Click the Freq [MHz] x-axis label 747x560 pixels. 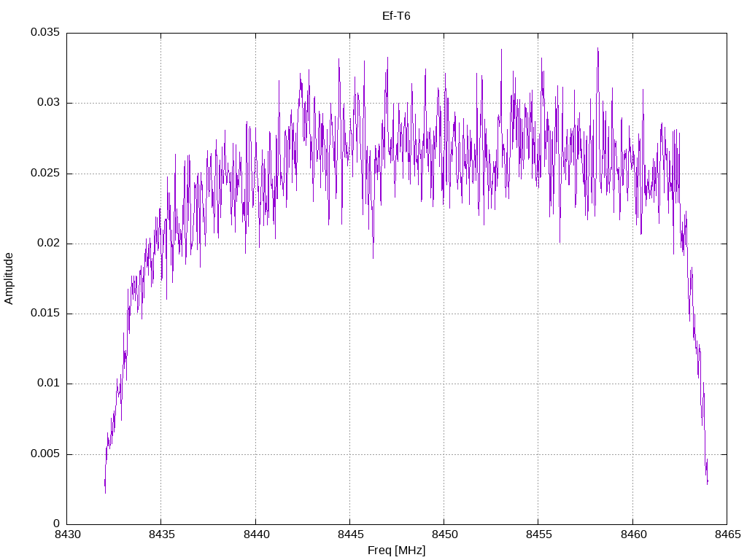click(396, 550)
